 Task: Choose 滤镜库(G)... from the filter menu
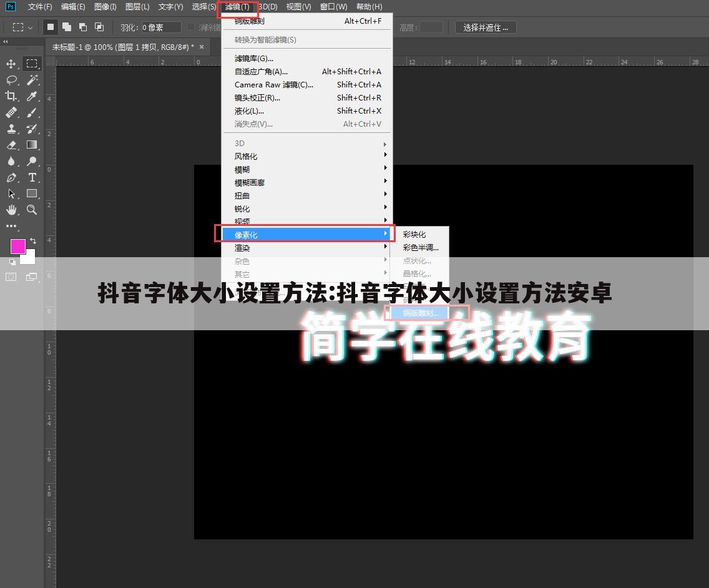click(x=307, y=58)
